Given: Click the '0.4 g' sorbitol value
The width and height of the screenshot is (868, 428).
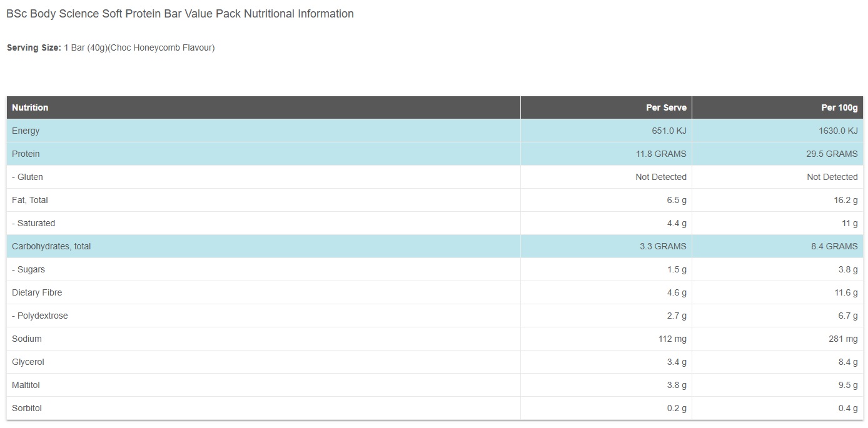Looking at the screenshot, I should click(848, 408).
